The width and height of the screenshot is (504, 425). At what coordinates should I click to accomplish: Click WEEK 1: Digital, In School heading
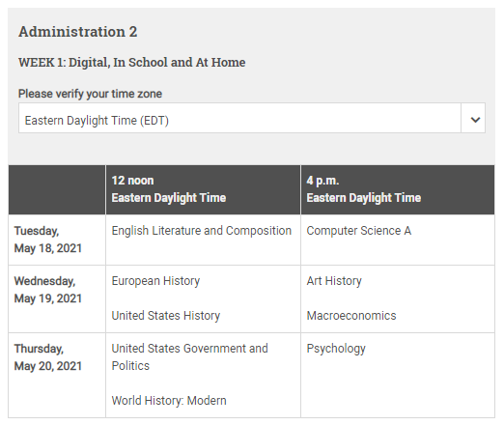(x=132, y=63)
